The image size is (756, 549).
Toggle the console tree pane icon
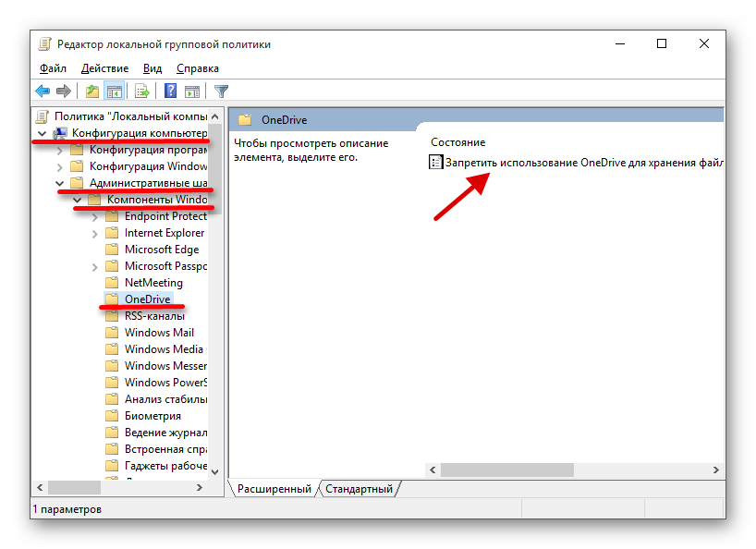pos(113,91)
